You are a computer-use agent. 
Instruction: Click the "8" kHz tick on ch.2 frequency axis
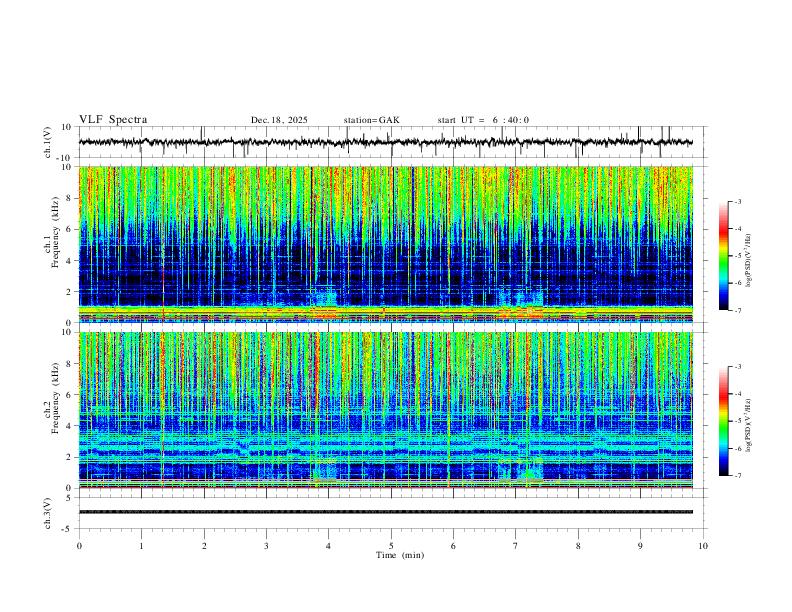pyautogui.click(x=70, y=364)
